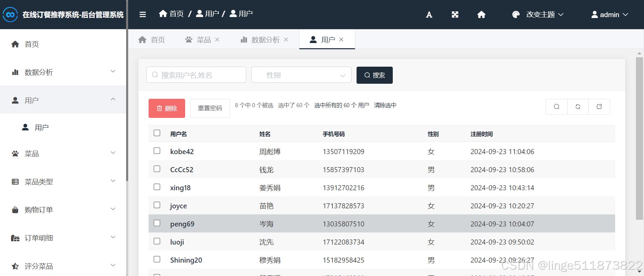Click the person icon of the 用户 submenu item
Screen dimensions: 644x276
click(x=25, y=127)
